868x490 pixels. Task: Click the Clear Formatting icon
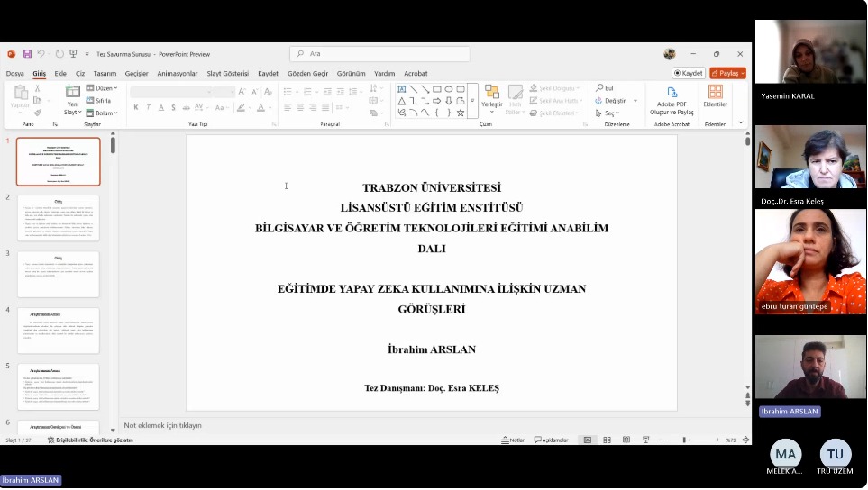[x=268, y=92]
